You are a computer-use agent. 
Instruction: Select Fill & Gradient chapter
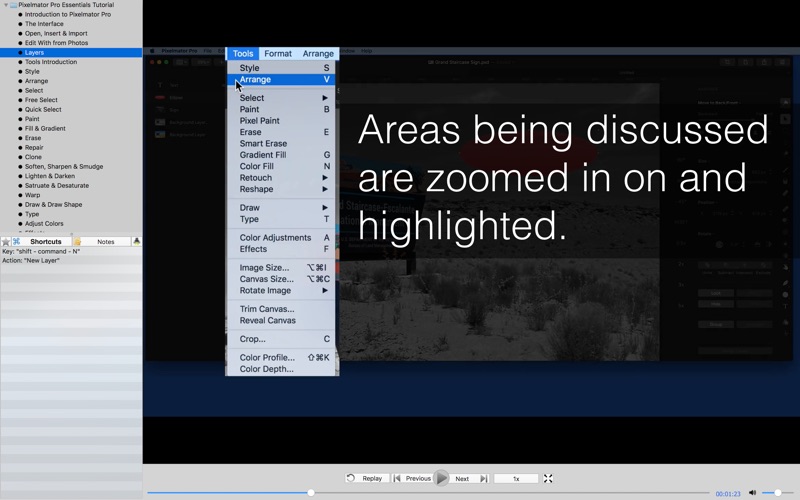[x=45, y=129]
